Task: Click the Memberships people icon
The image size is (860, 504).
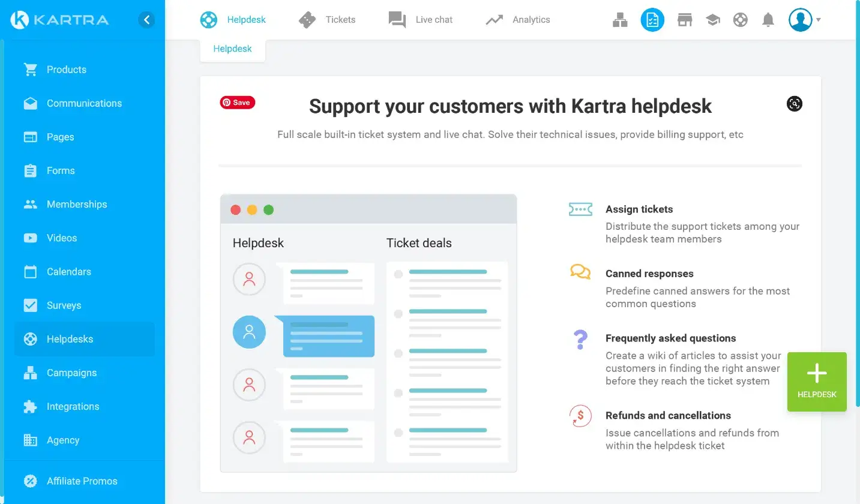Action: [30, 204]
